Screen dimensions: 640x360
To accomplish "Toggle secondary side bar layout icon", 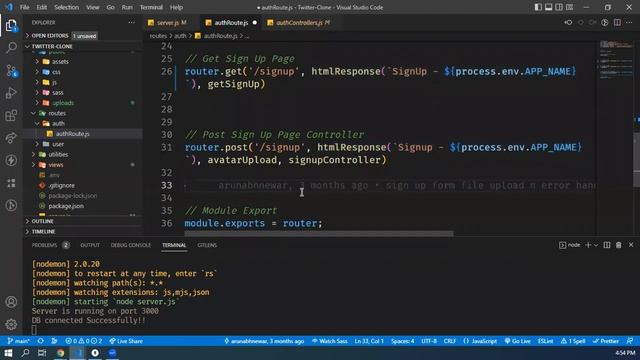I will pos(559,7).
